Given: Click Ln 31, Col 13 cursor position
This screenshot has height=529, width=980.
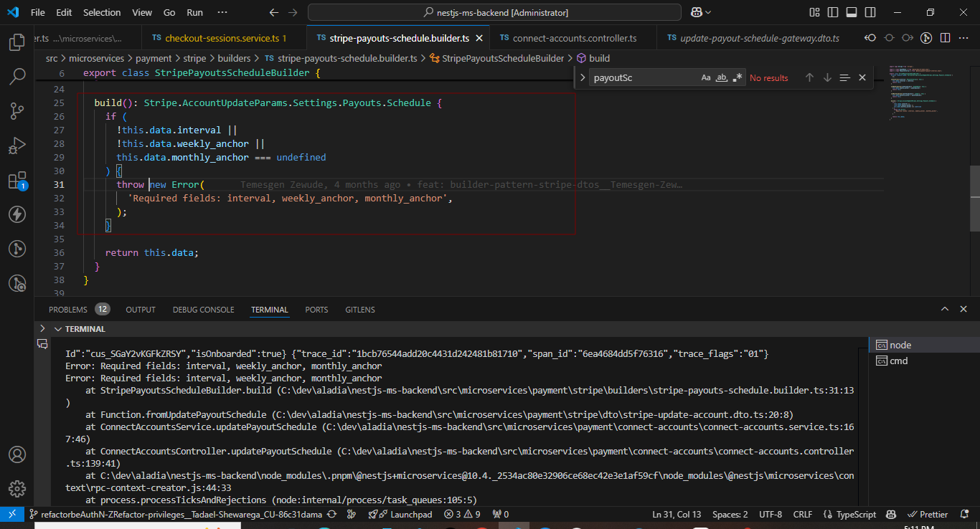Looking at the screenshot, I should pyautogui.click(x=677, y=514).
